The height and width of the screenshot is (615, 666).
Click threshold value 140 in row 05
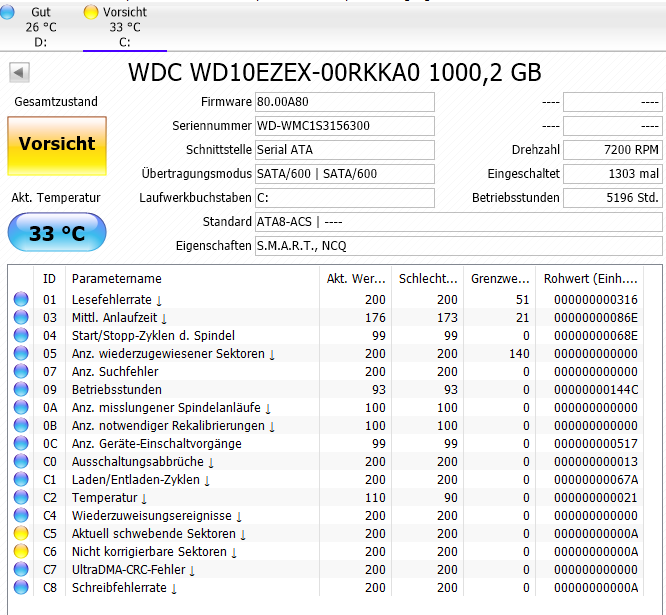tap(519, 353)
